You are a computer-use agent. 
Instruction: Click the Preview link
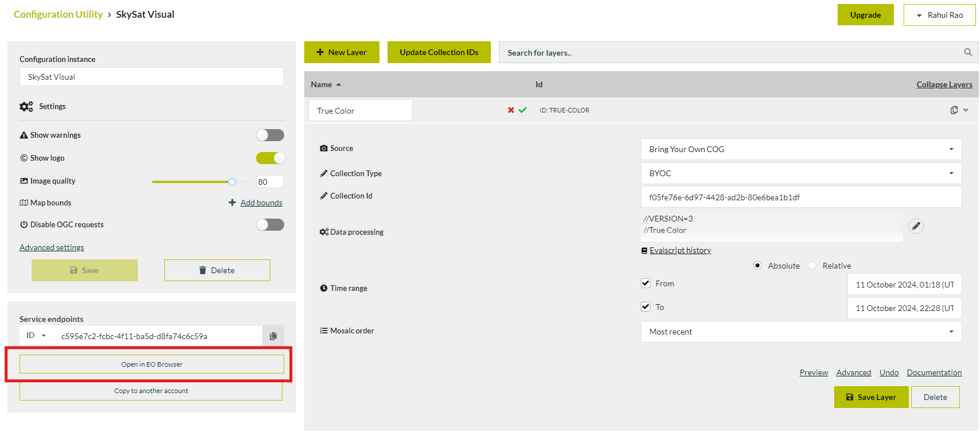tap(814, 372)
